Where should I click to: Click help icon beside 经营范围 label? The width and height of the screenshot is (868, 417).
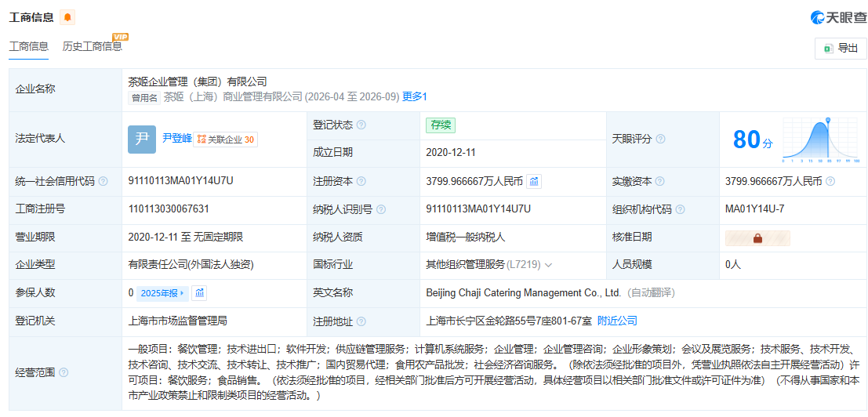64,373
